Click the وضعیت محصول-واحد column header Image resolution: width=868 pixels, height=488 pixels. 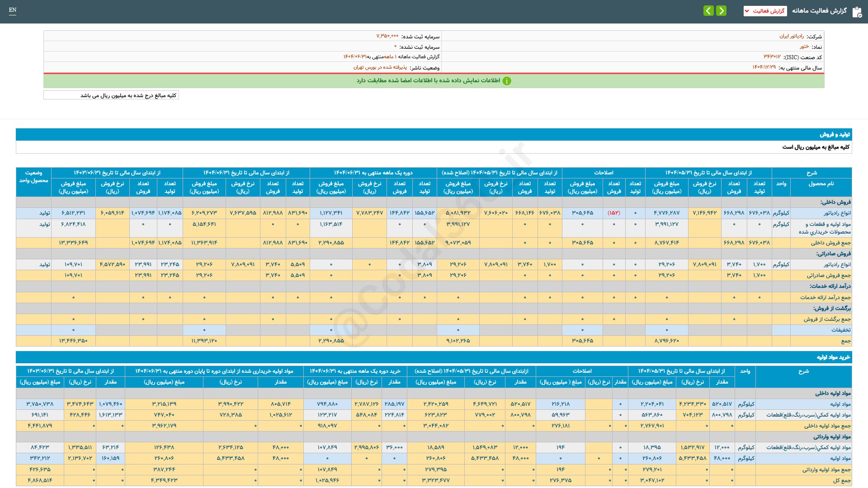tap(33, 177)
